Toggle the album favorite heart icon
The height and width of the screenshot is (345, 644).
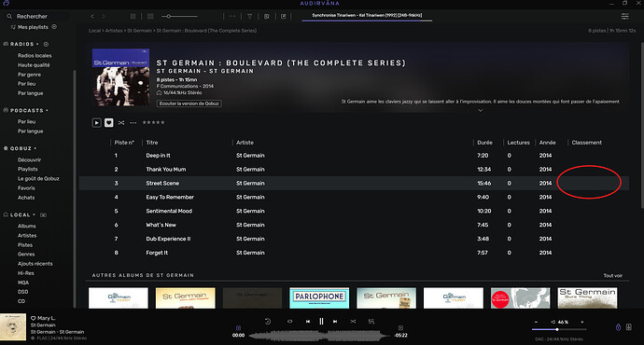tap(109, 123)
